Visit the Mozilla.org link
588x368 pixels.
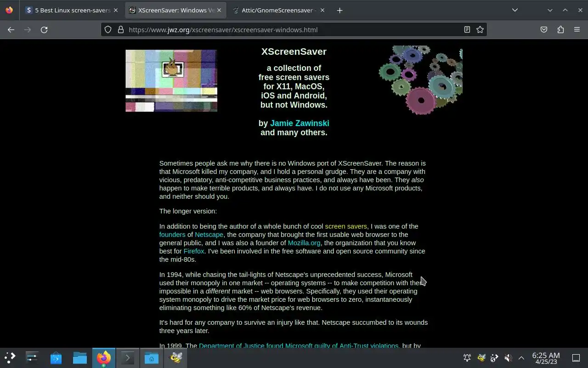[304, 243]
